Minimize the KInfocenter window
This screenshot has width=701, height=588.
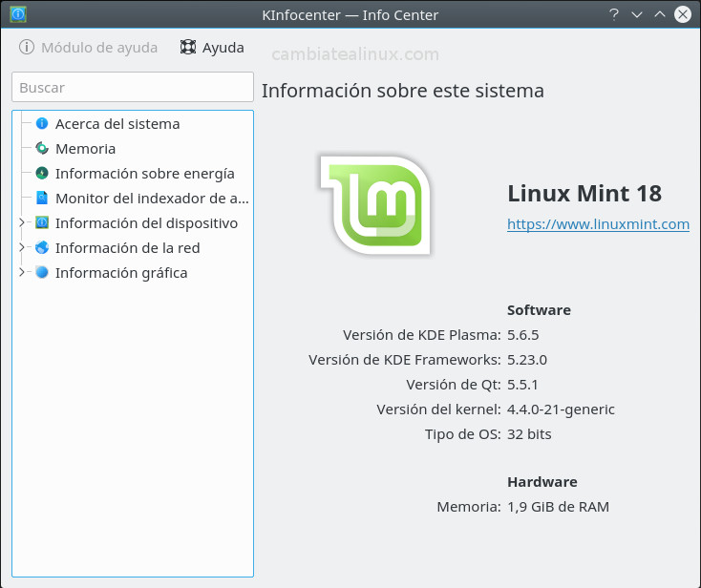637,14
